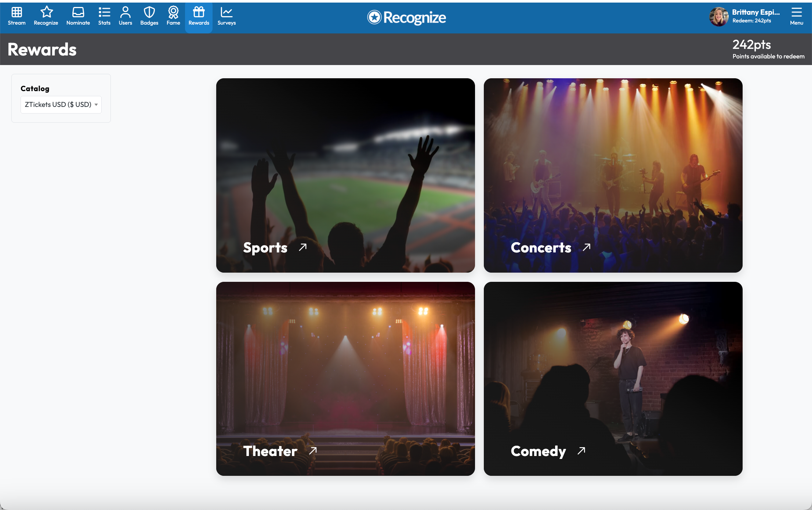Click Brittany's profile avatar photo

click(718, 17)
